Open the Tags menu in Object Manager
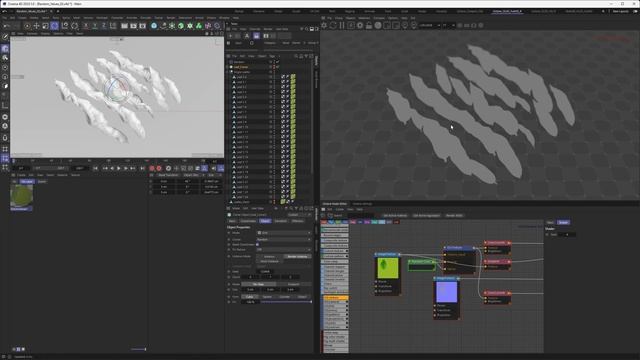640x360 pixels. click(272, 56)
